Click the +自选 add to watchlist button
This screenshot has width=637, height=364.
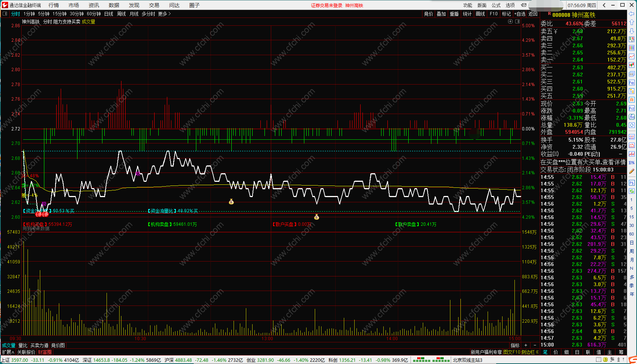[x=520, y=14]
